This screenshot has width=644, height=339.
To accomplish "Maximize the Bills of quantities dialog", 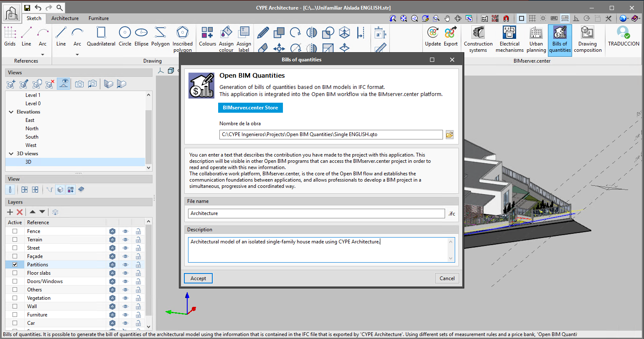I will (x=432, y=60).
